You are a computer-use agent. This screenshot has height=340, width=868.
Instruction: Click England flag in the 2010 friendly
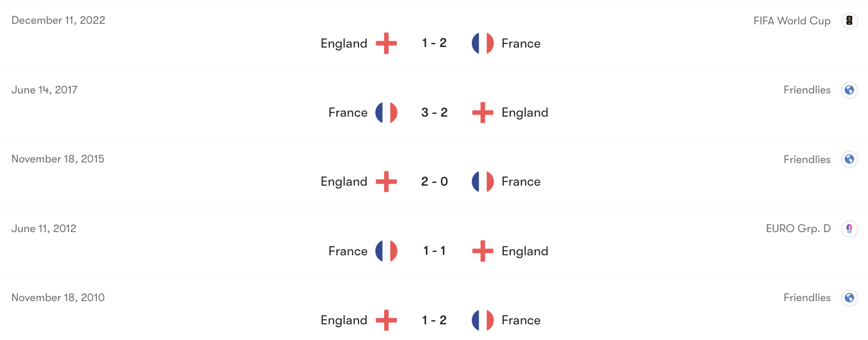386,320
